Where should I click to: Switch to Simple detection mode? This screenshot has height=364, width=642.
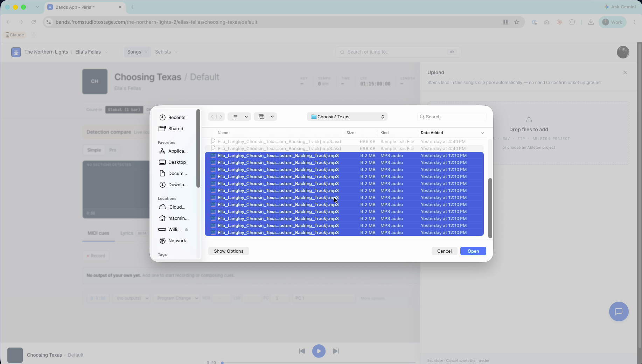coord(94,150)
